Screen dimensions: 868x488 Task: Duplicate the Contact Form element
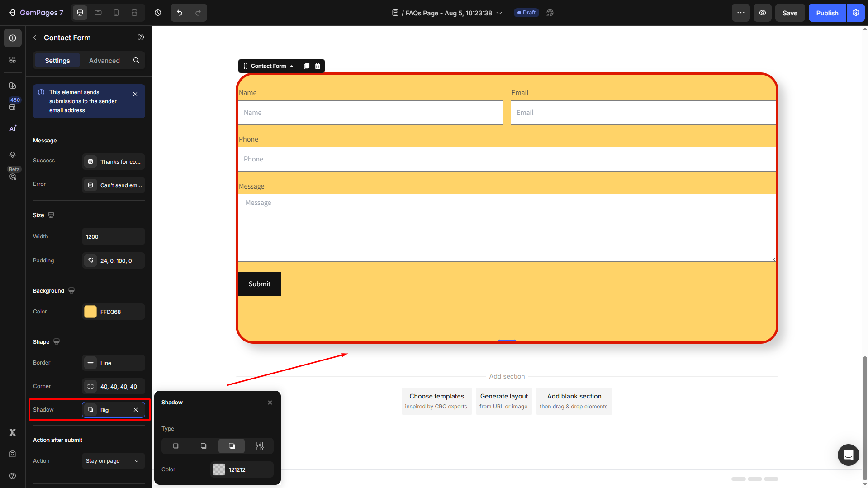point(307,66)
